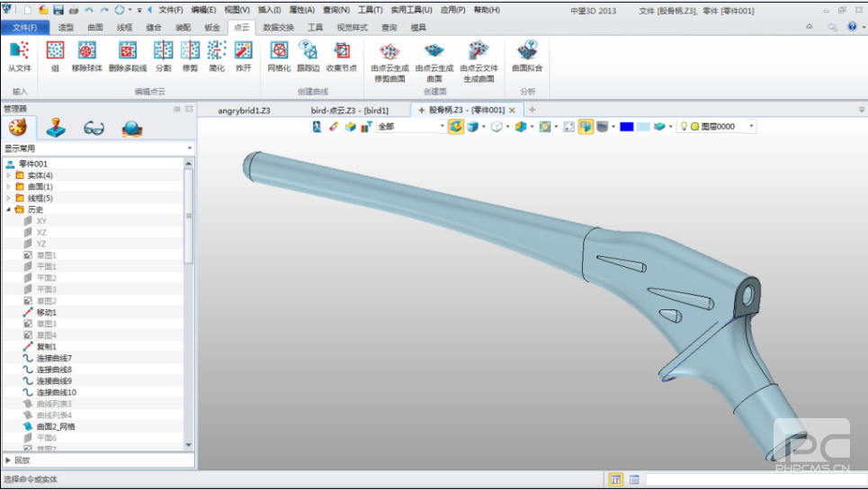Click 由点云生成修剪曲面 tool

390,58
